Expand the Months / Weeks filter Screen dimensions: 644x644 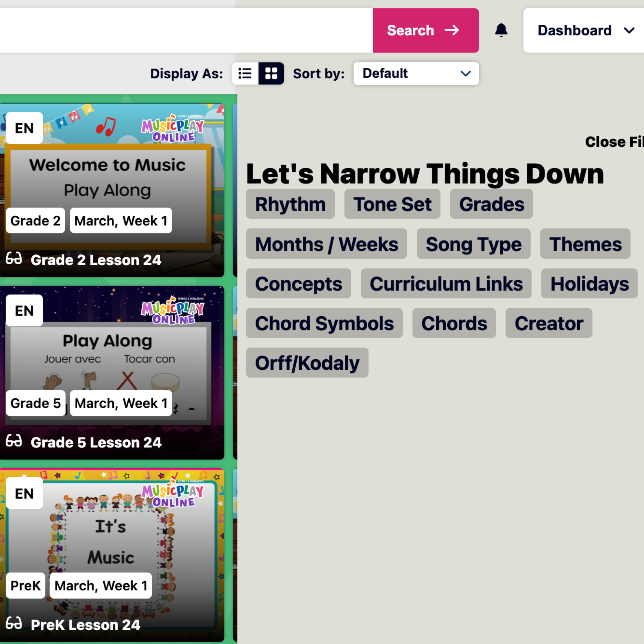326,244
